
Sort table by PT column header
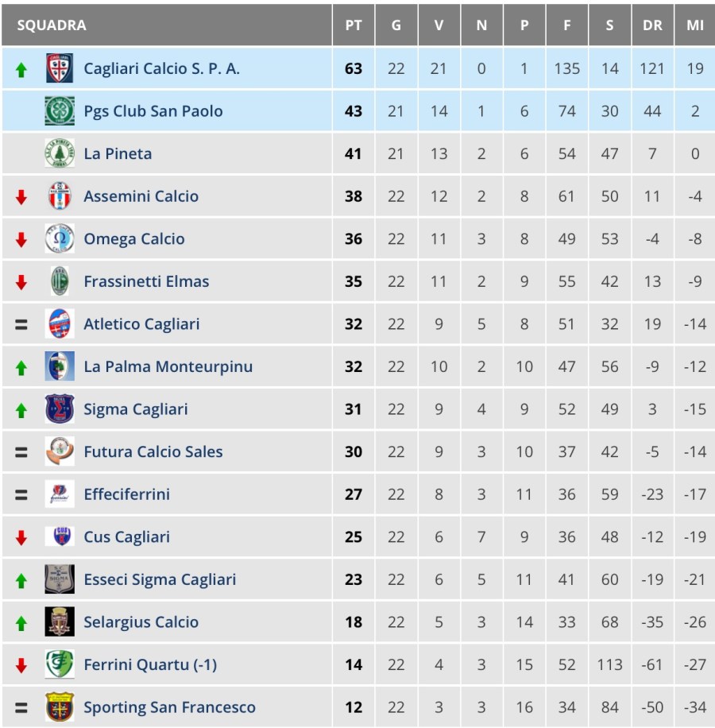pyautogui.click(x=354, y=25)
